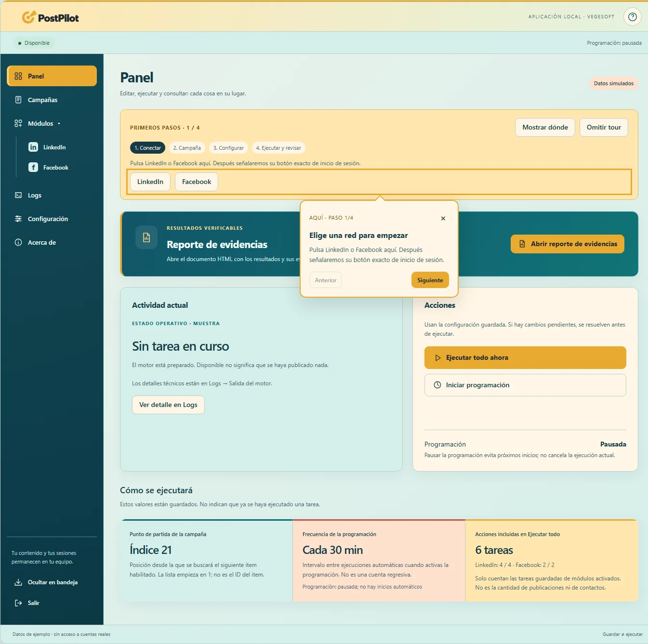Click the Acerca de info icon
Image resolution: width=648 pixels, height=644 pixels.
[x=18, y=242]
